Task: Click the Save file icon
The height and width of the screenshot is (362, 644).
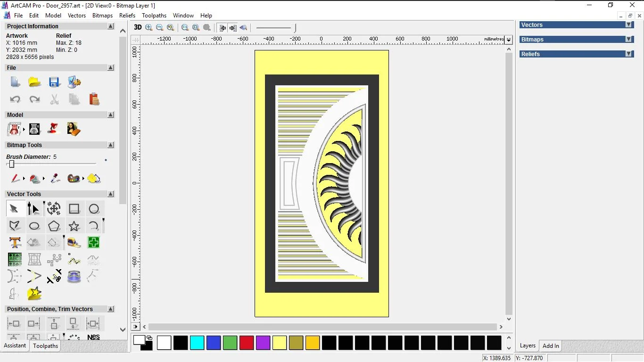Action: tap(54, 82)
